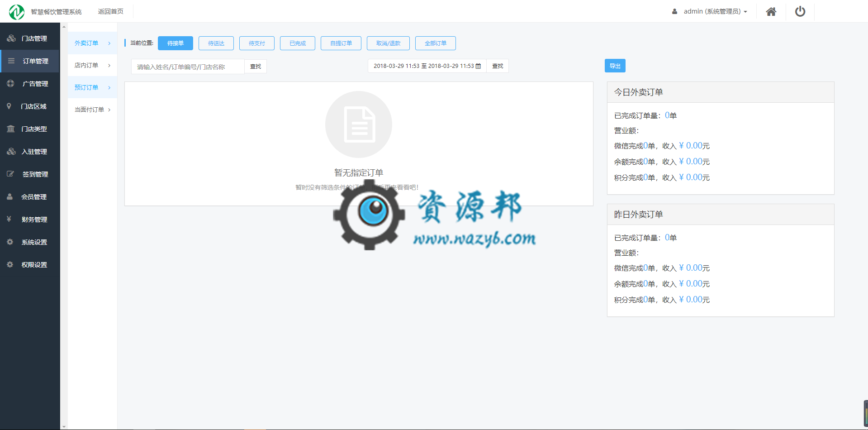
Task: Click the 订单管理 list icon
Action: click(x=11, y=61)
